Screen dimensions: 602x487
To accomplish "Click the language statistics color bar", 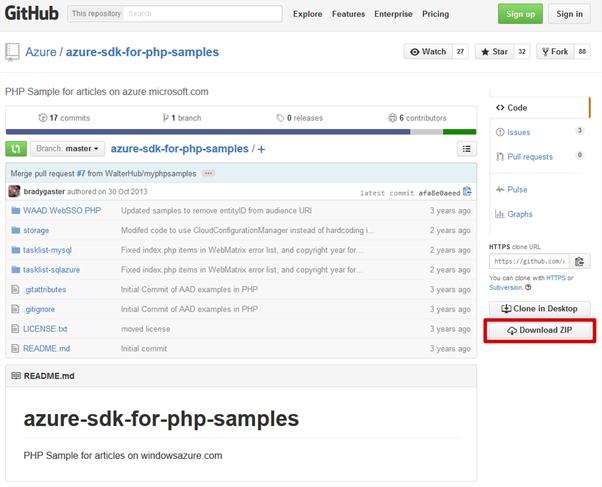I will click(241, 132).
